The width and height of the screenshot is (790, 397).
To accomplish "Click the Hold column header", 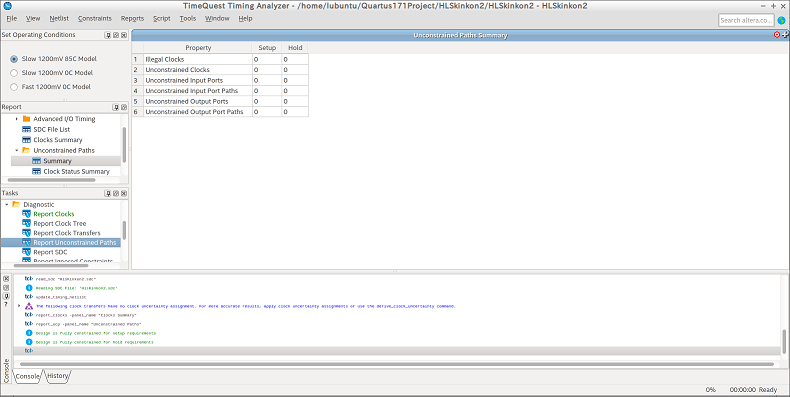I will tap(295, 48).
